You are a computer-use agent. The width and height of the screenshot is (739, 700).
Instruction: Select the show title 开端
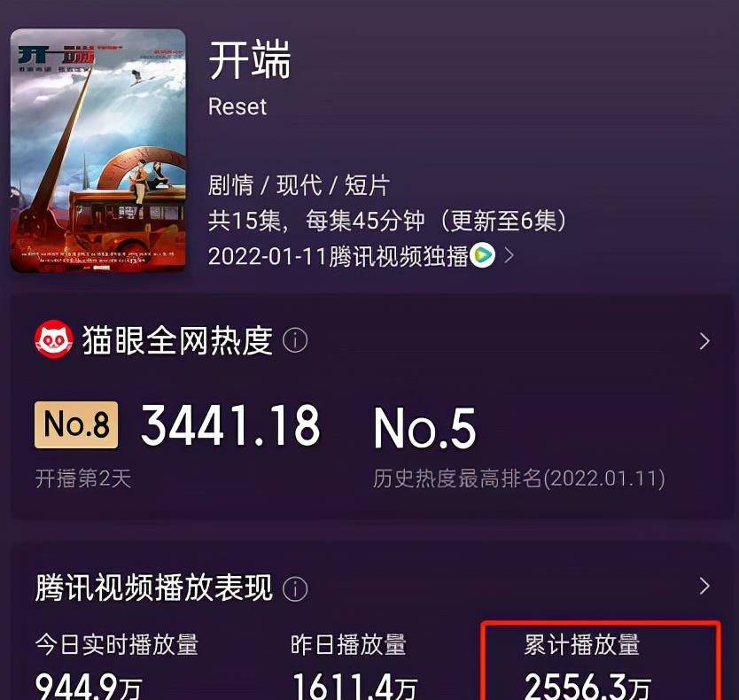pos(250,60)
